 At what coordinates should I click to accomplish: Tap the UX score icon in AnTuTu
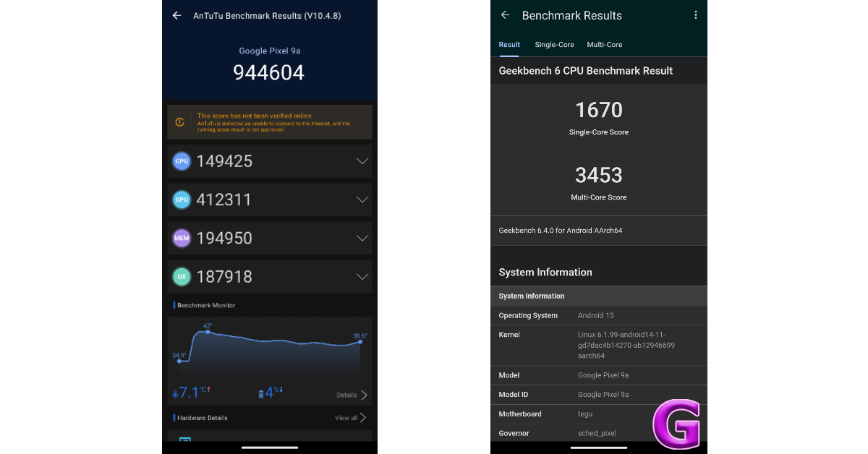pyautogui.click(x=182, y=276)
